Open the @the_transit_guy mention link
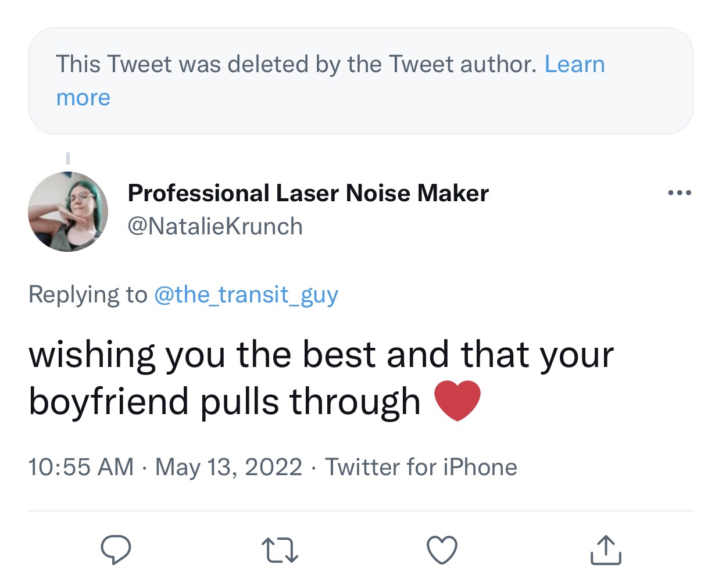 click(x=246, y=294)
